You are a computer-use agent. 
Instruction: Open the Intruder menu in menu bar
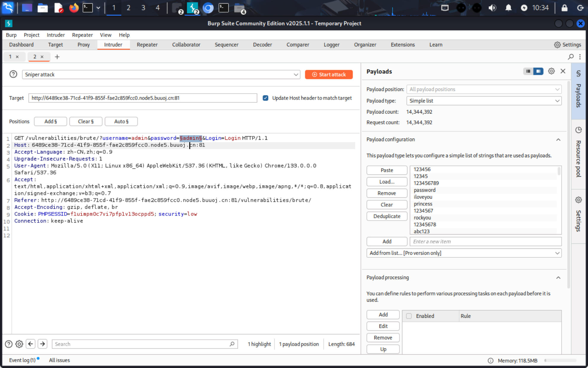(56, 35)
